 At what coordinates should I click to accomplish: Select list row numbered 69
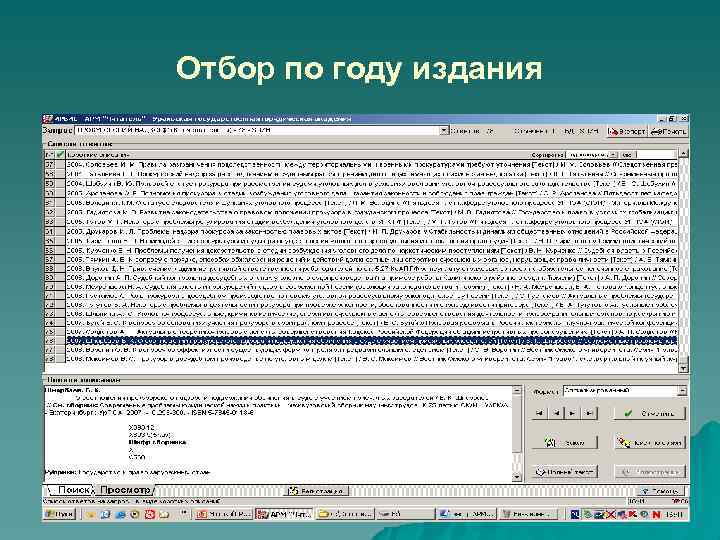pos(360,278)
